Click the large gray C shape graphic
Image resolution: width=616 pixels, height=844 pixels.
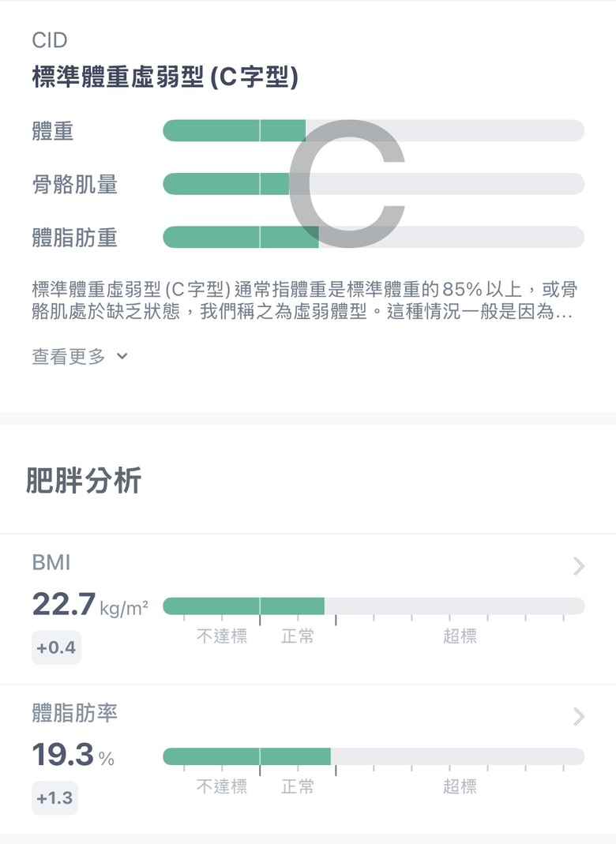[x=347, y=183]
